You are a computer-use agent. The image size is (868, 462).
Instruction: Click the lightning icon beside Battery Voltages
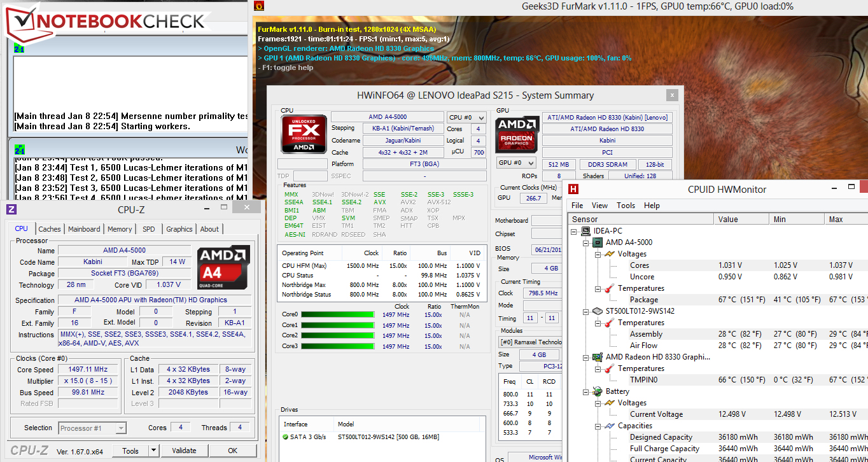click(610, 403)
